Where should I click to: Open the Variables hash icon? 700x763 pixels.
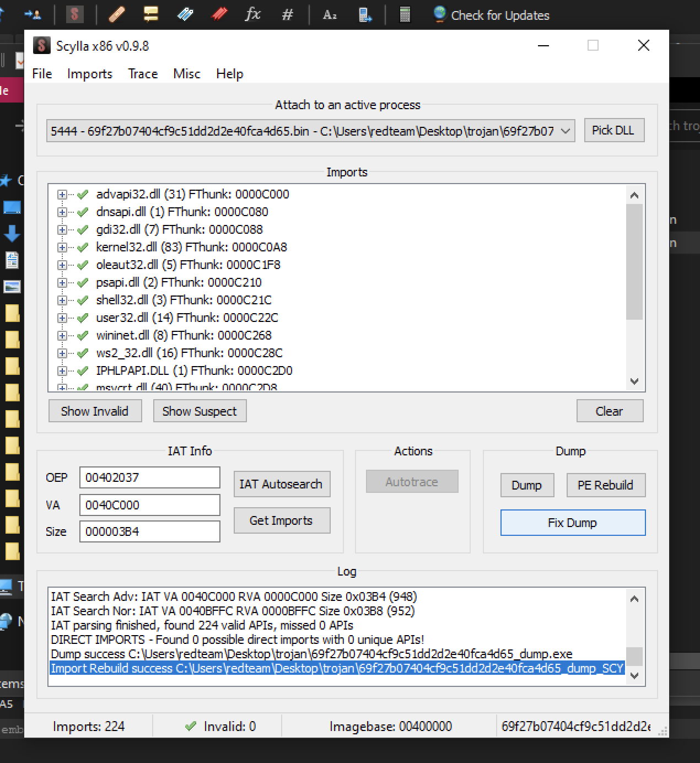[x=287, y=15]
